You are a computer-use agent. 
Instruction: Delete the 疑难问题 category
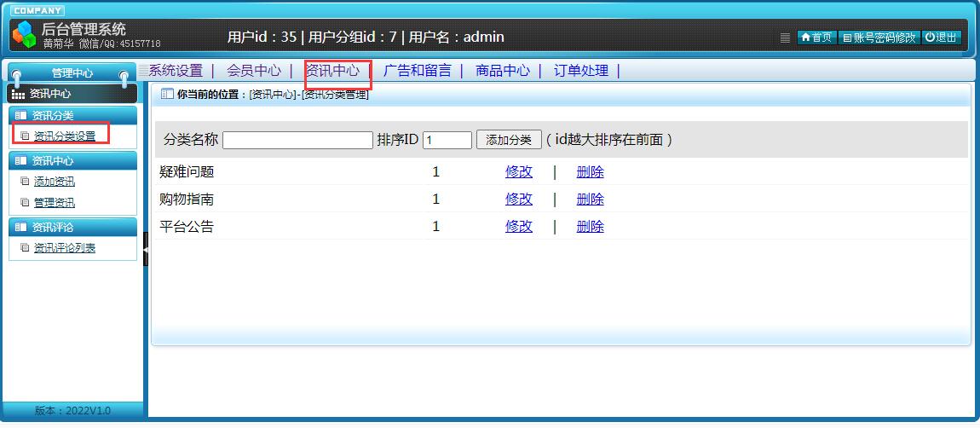[590, 171]
